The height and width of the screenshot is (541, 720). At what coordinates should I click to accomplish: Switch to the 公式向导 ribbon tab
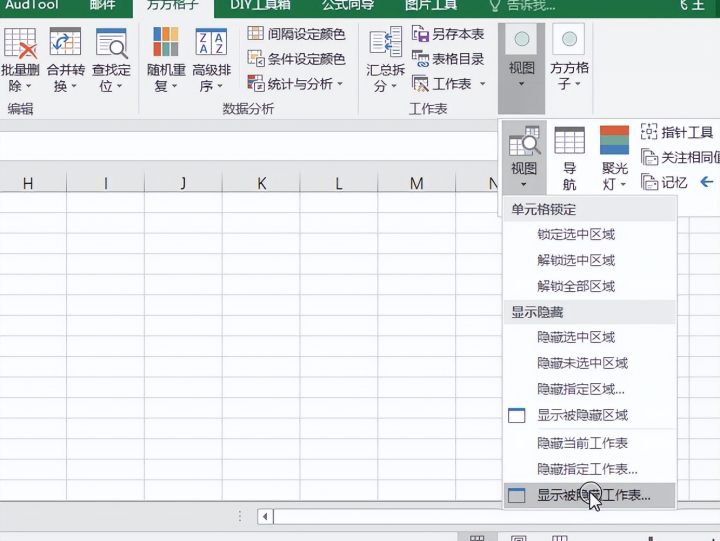pos(348,6)
